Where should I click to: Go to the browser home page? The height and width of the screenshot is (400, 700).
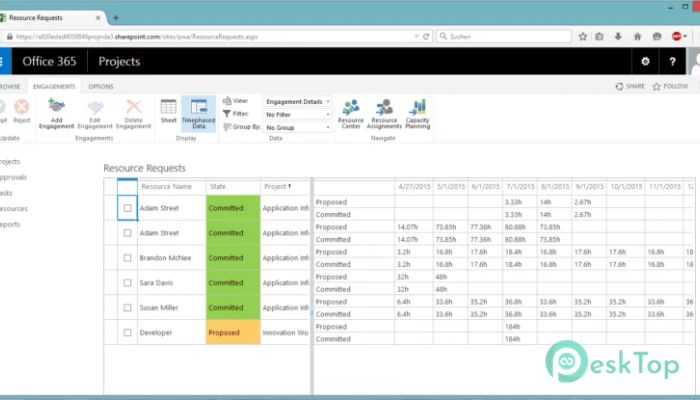pyautogui.click(x=637, y=37)
